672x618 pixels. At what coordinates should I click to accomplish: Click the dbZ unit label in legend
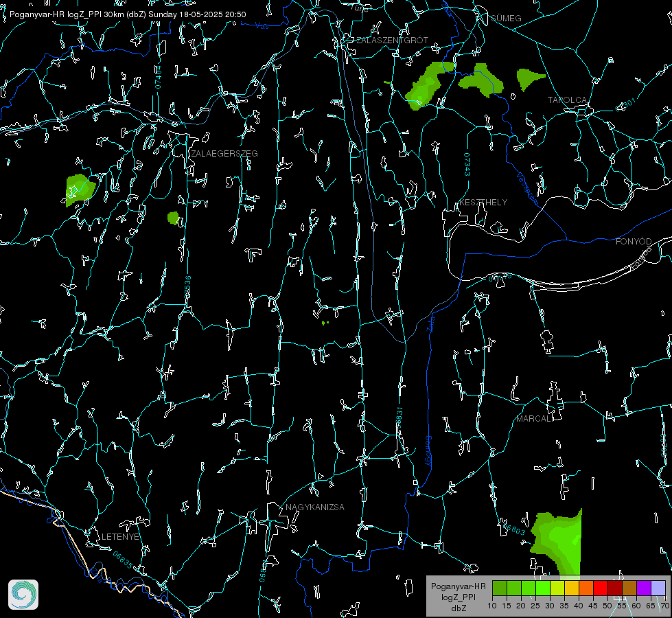pyautogui.click(x=458, y=608)
